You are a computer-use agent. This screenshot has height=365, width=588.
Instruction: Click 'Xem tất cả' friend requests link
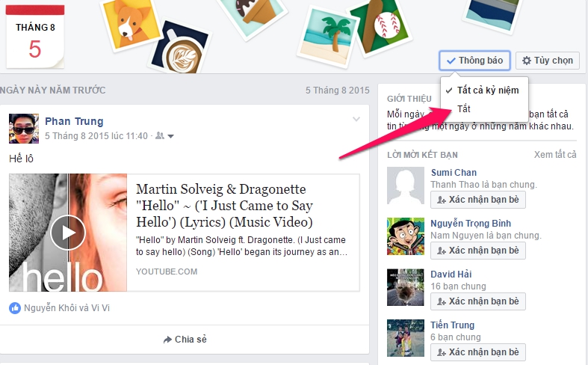tap(555, 155)
